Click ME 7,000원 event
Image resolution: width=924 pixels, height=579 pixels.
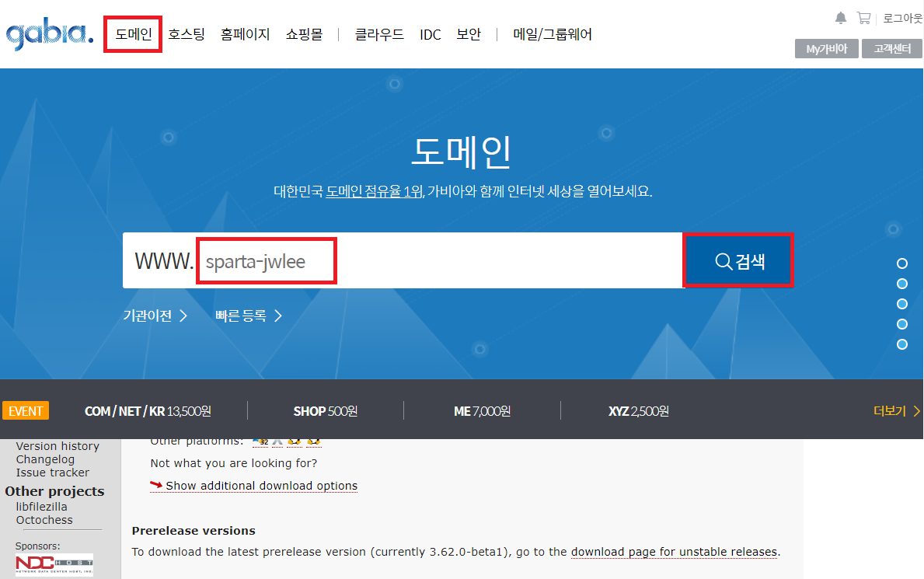(482, 411)
